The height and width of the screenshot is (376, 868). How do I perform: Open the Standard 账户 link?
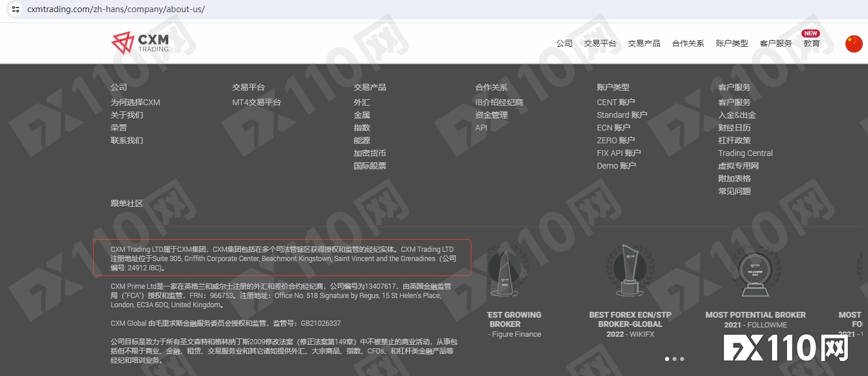point(622,115)
